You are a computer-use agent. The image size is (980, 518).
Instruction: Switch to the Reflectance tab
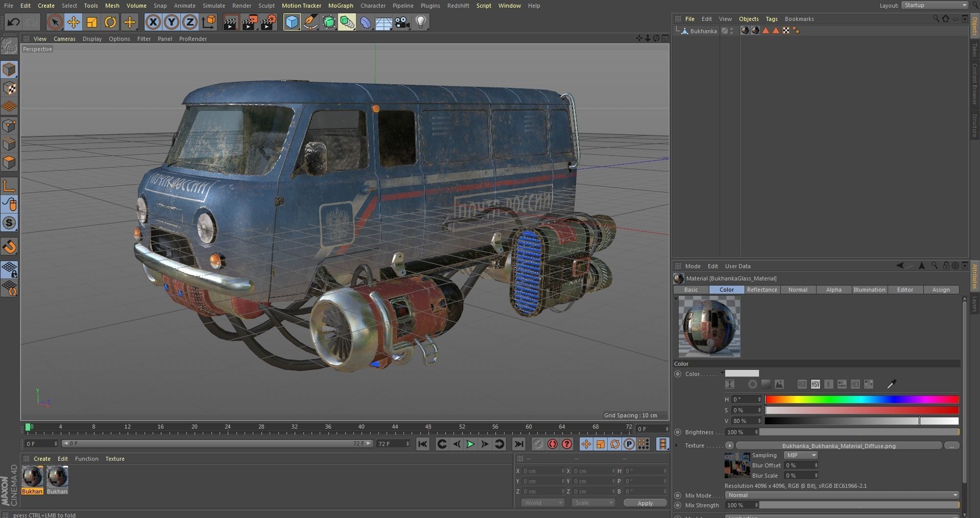762,290
